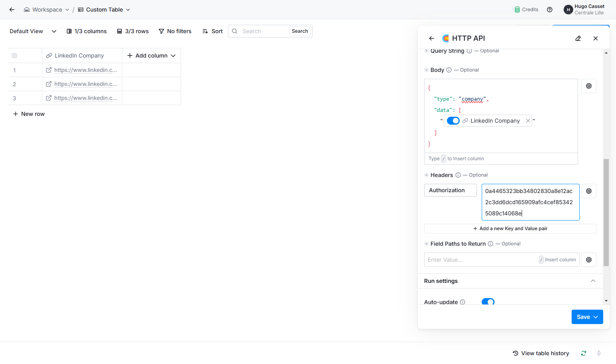Open the 3/3 rows menu

[x=133, y=31]
